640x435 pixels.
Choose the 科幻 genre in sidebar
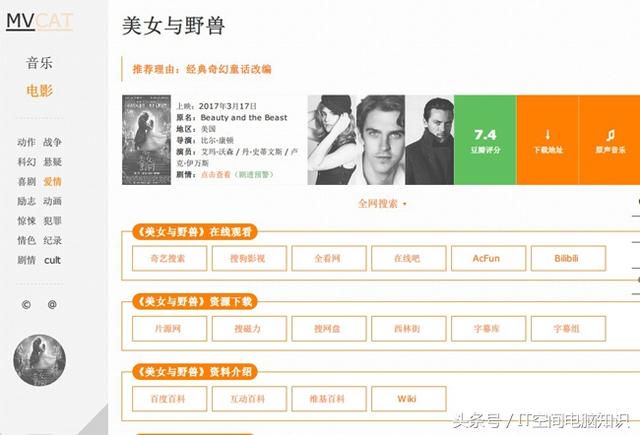pyautogui.click(x=27, y=162)
